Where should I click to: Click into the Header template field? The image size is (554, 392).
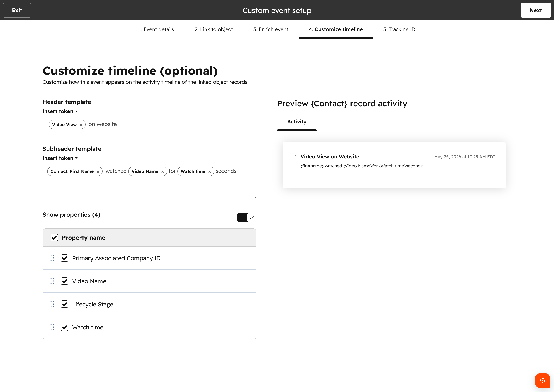[x=149, y=124]
